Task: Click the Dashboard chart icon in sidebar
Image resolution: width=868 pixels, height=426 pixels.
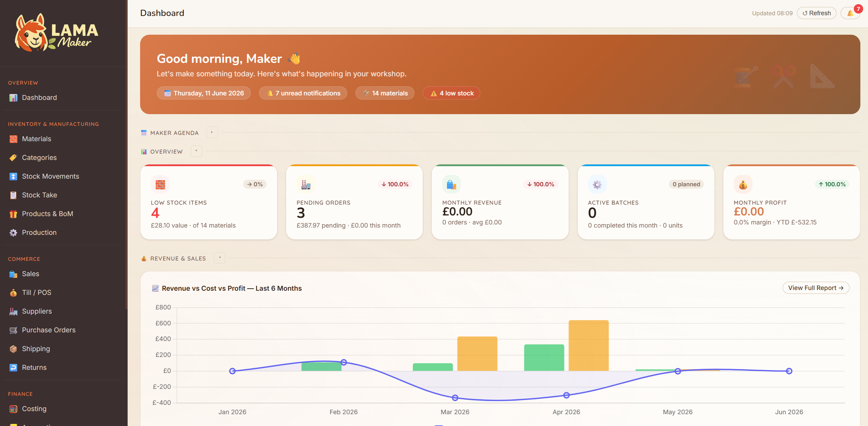Action: click(x=13, y=98)
